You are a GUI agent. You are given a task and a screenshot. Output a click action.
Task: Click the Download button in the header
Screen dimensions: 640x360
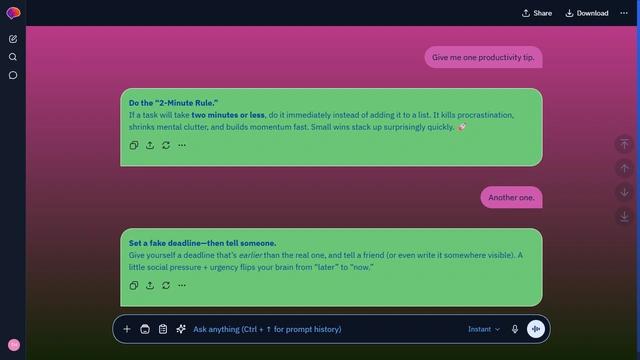click(x=587, y=13)
